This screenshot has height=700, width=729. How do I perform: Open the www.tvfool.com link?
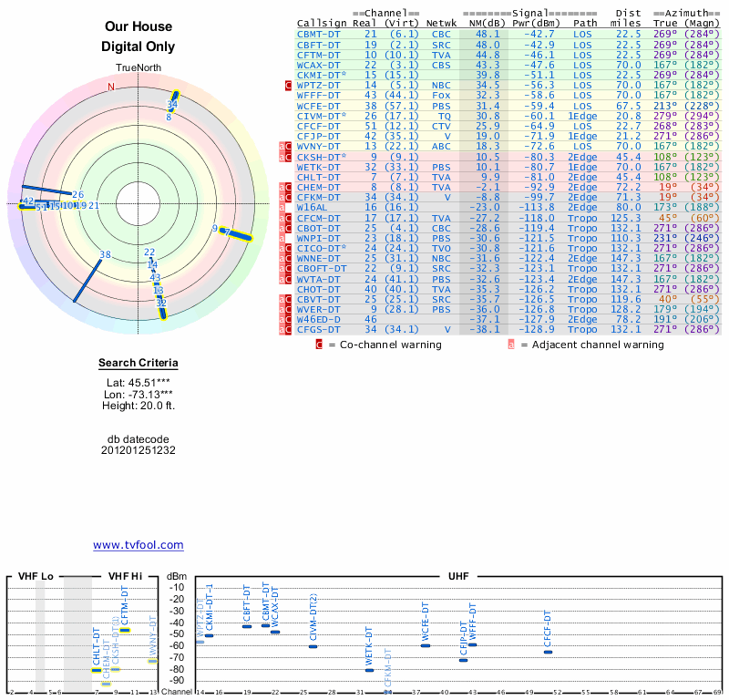click(138, 545)
